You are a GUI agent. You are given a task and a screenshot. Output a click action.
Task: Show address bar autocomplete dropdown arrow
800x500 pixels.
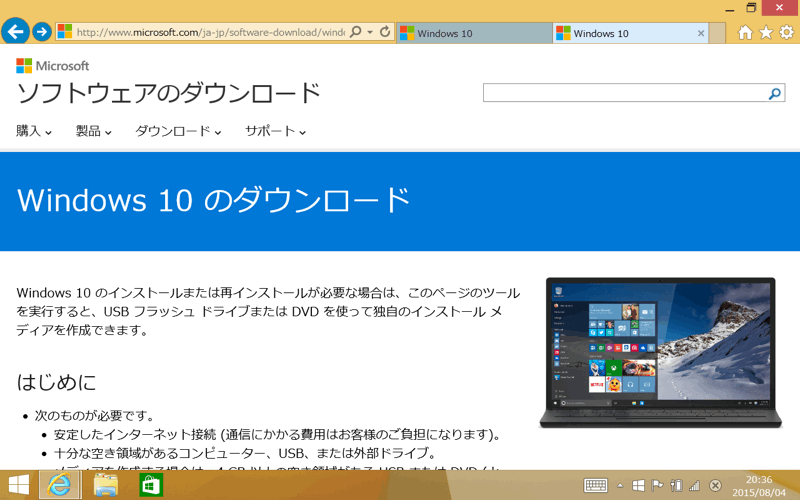pyautogui.click(x=370, y=32)
